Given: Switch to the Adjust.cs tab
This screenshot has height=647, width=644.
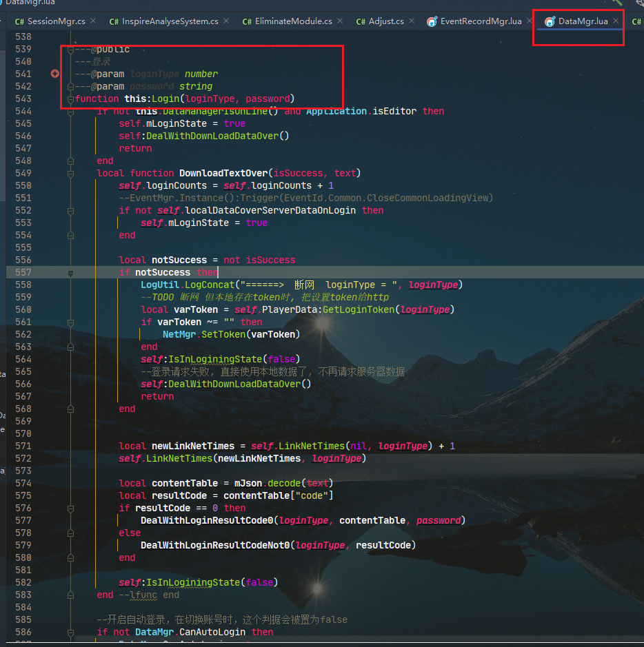Looking at the screenshot, I should 385,21.
